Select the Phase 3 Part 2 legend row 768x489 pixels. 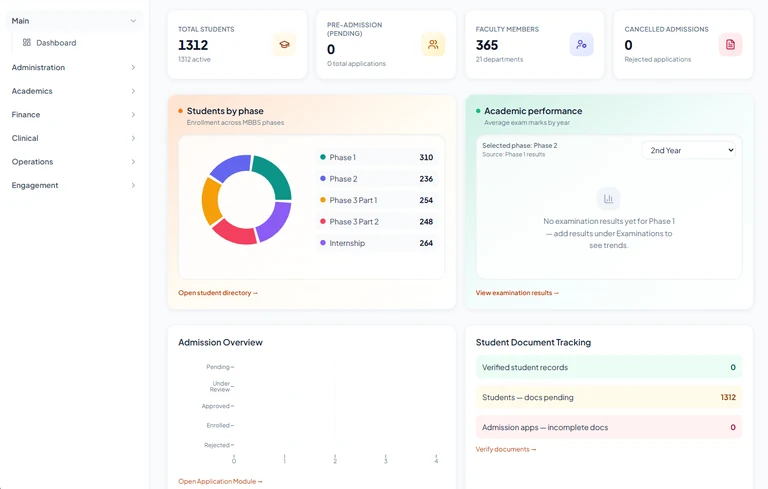click(376, 221)
